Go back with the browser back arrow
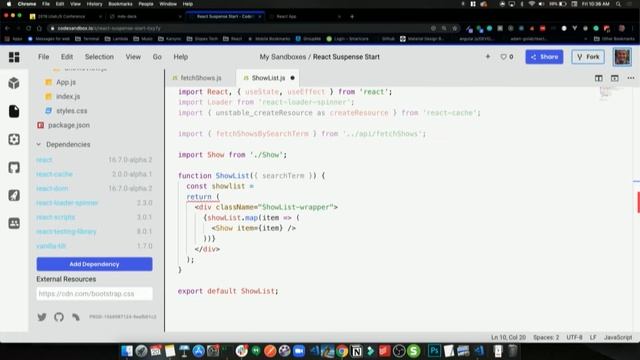The width and height of the screenshot is (640, 360). (7, 28)
